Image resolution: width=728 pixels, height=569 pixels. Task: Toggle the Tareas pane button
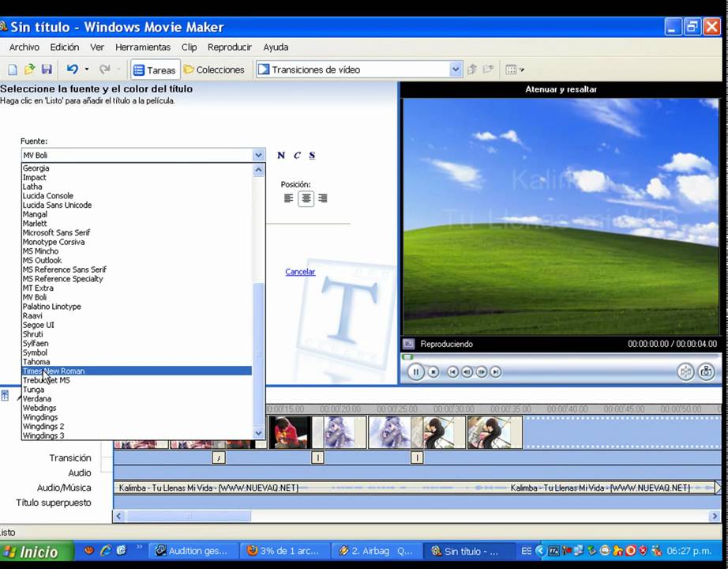pyautogui.click(x=155, y=70)
